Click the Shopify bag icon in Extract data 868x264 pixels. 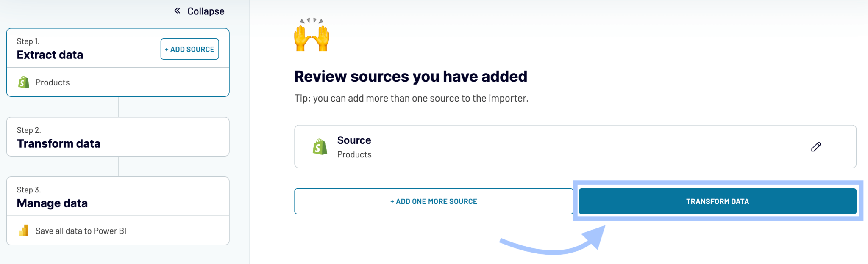pos(24,82)
